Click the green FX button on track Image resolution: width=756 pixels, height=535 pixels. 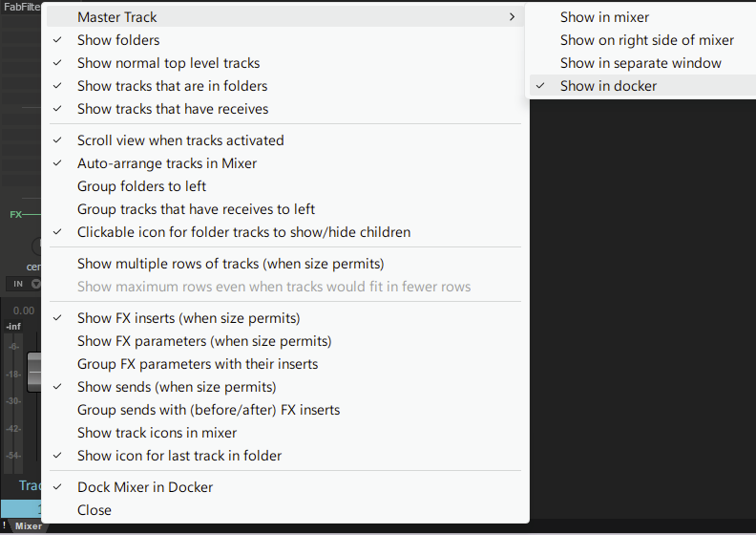15,215
